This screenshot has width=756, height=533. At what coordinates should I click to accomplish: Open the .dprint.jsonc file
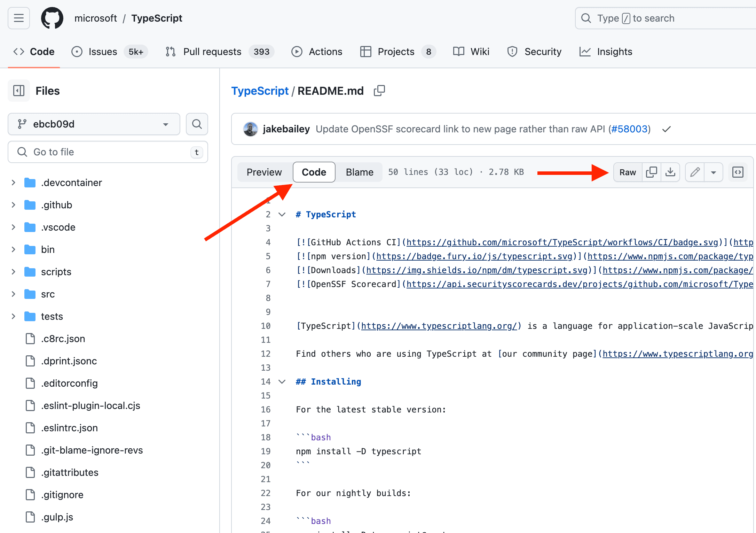pyautogui.click(x=69, y=361)
